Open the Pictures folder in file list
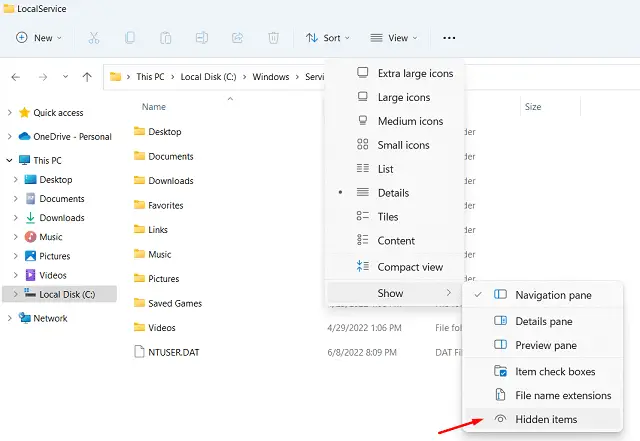 tap(157, 278)
